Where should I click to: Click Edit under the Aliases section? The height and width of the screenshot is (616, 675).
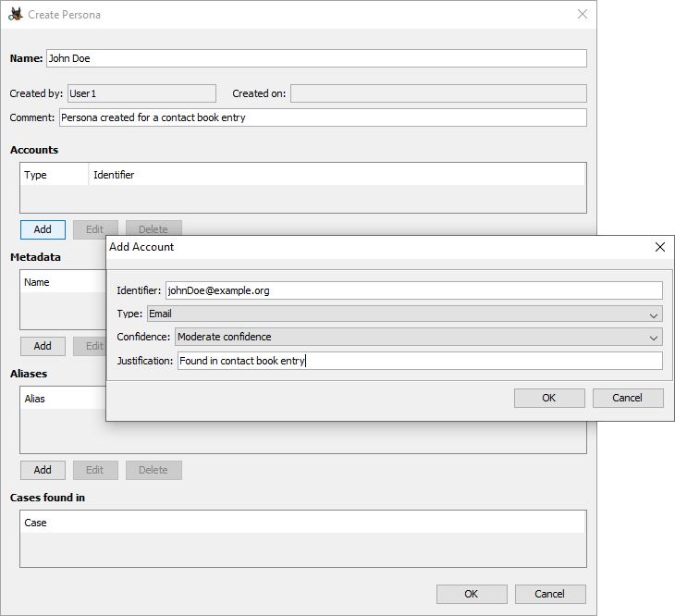[95, 470]
